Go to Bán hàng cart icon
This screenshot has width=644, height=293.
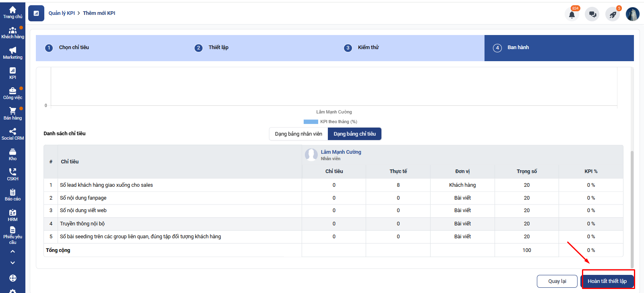12,113
